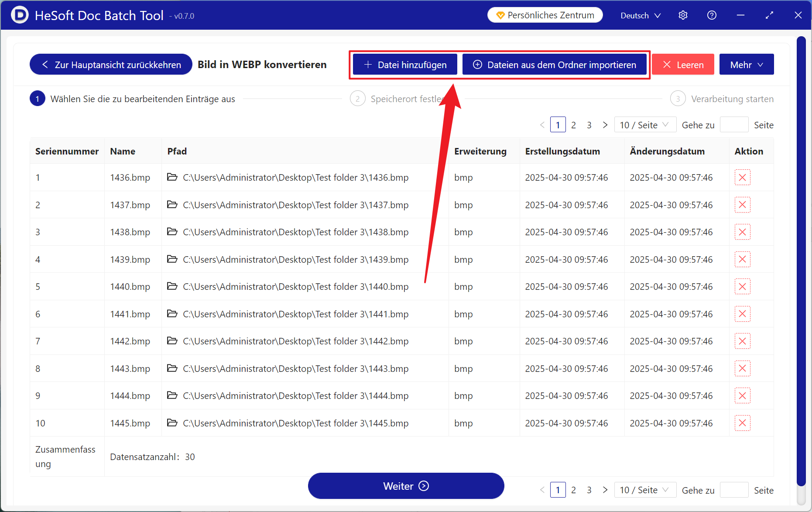812x512 pixels.
Task: Click the help question mark icon
Action: pos(712,15)
